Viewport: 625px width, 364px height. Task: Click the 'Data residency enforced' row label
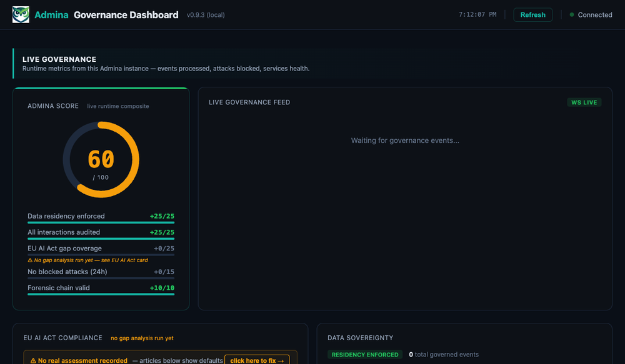[66, 216]
